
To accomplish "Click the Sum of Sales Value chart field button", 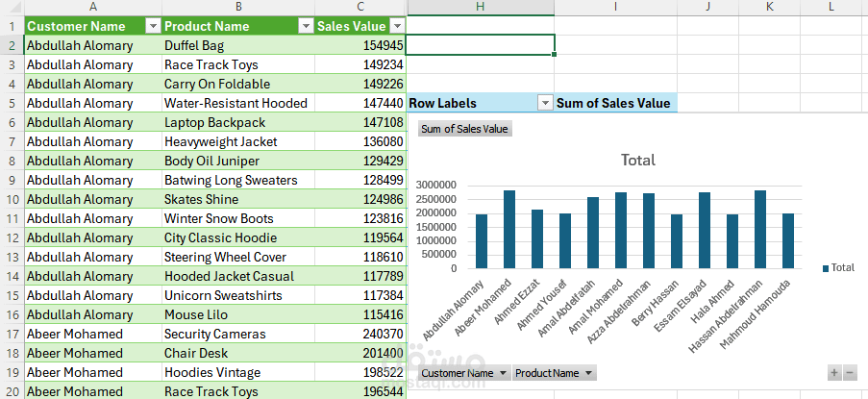I will pos(464,129).
